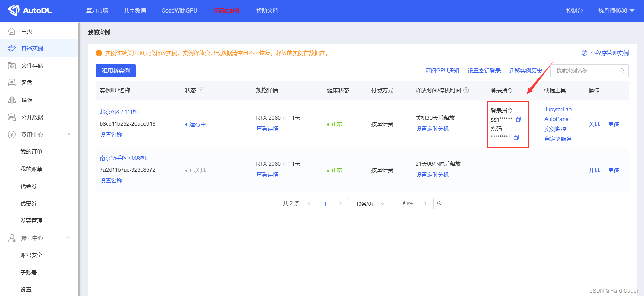The width and height of the screenshot is (644, 296).
Task: Click the help icon beside 释放时间/停机时间
Action: point(466,90)
